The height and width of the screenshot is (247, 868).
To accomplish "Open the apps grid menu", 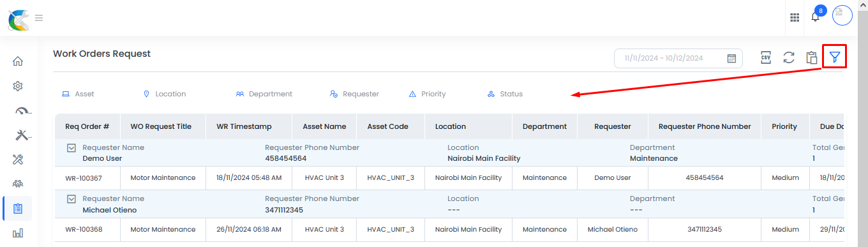I will click(795, 17).
